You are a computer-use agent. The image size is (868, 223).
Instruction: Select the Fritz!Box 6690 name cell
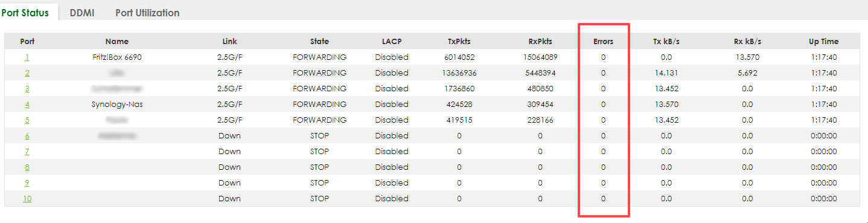(117, 57)
